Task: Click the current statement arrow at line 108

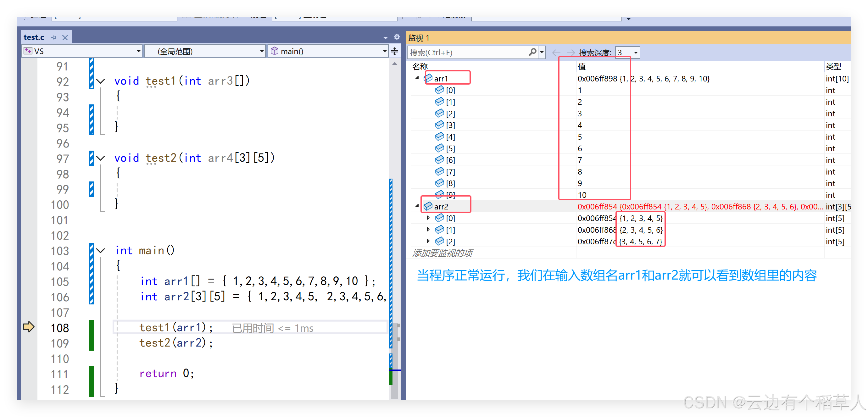Action: 29,326
